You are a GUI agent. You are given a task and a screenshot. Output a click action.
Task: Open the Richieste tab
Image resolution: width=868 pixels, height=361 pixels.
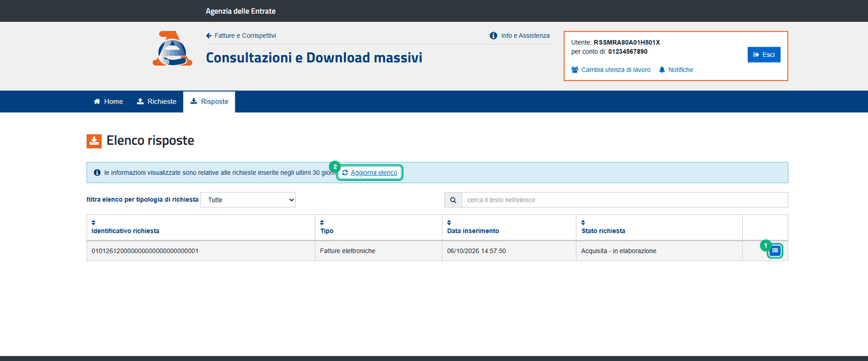coord(157,102)
